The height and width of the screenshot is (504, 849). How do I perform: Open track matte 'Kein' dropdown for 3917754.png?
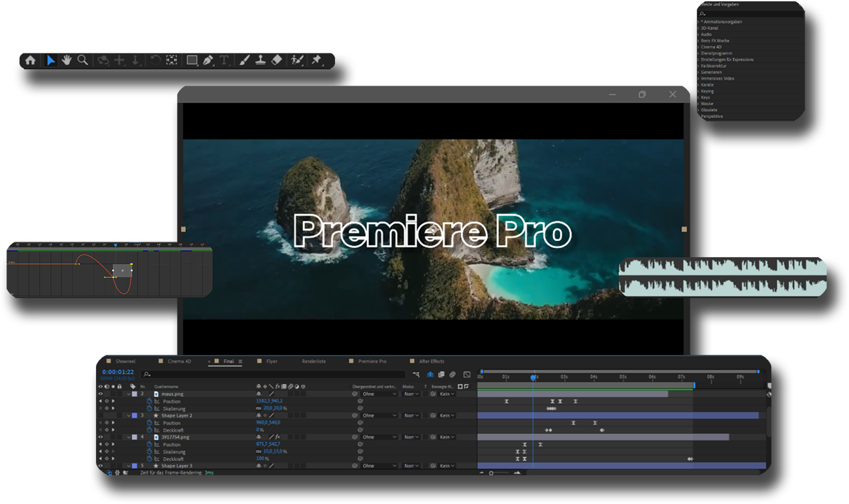[x=447, y=437]
